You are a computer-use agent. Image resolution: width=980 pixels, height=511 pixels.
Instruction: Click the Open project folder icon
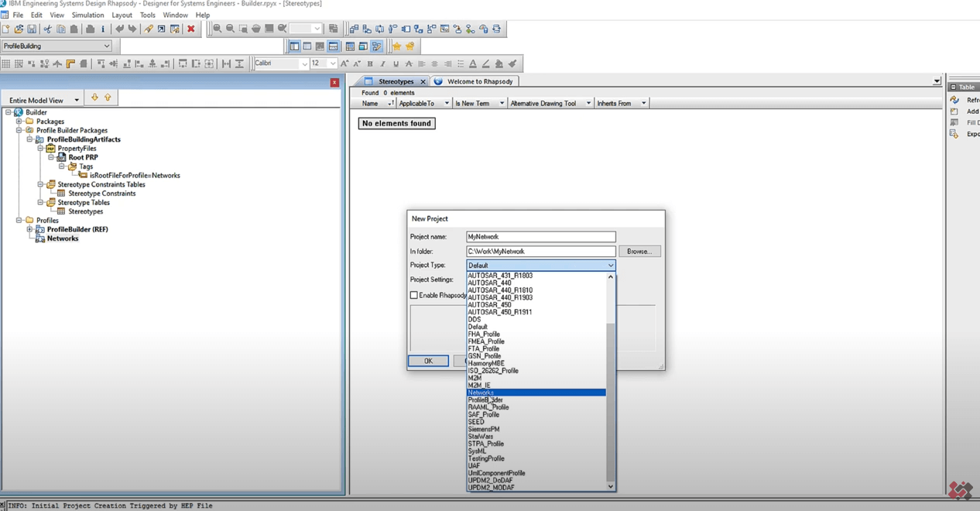pyautogui.click(x=19, y=29)
